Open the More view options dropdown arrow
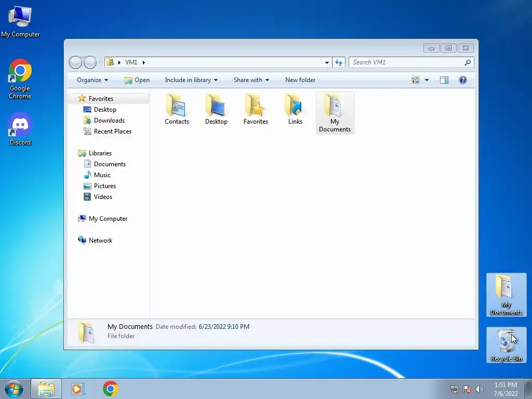The height and width of the screenshot is (399, 532). tap(427, 80)
